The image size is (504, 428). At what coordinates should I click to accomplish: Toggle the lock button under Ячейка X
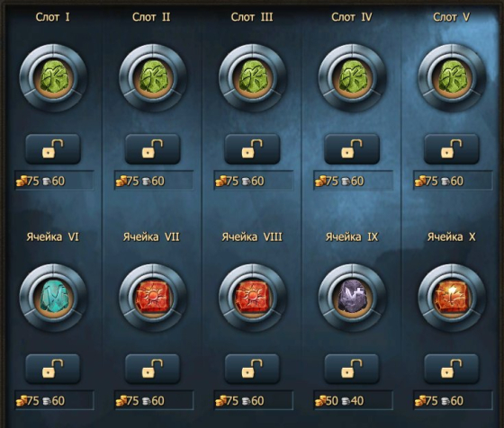(452, 369)
